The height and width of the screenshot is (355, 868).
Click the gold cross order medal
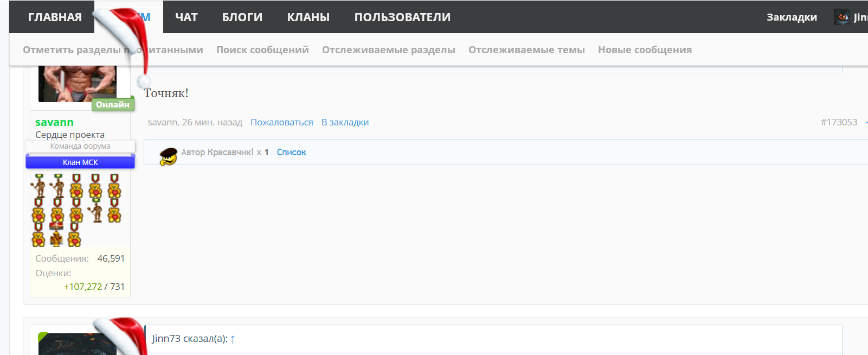click(56, 234)
